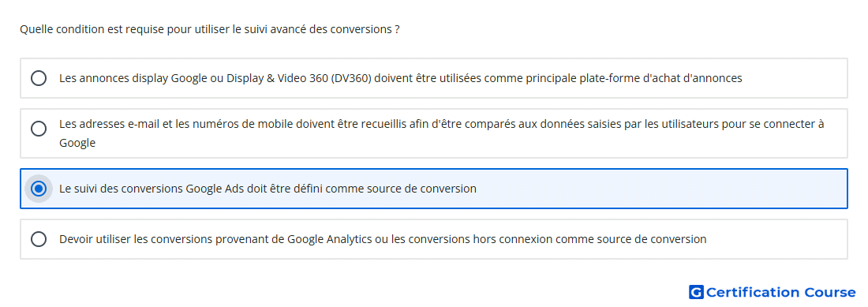The width and height of the screenshot is (868, 307).
Task: Click the question text about 'suivi avancé des conversions'
Action: point(210,29)
